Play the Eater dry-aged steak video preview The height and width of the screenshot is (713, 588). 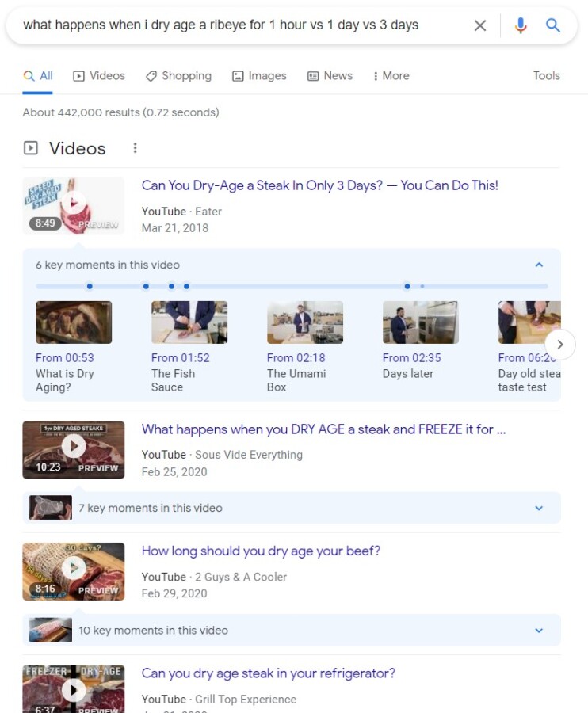tap(73, 205)
